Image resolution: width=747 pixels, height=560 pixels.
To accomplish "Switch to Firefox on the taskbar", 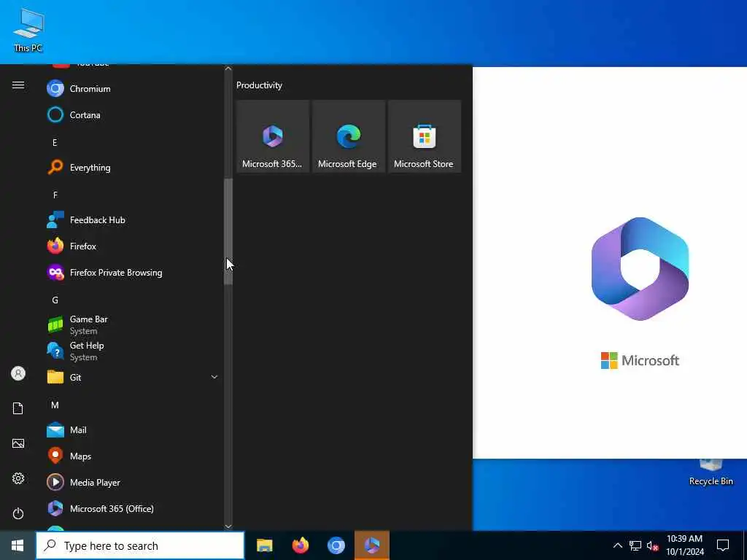I will tap(300, 545).
